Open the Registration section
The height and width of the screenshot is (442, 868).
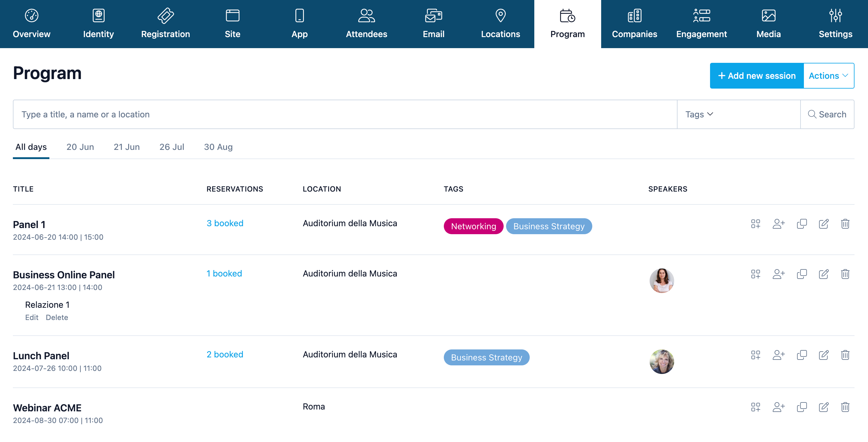pos(165,24)
